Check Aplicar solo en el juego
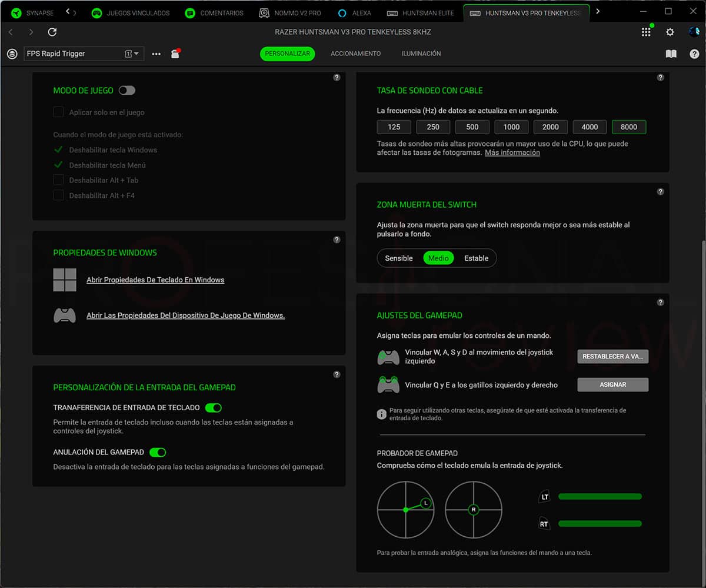This screenshot has width=706, height=588. tap(58, 112)
